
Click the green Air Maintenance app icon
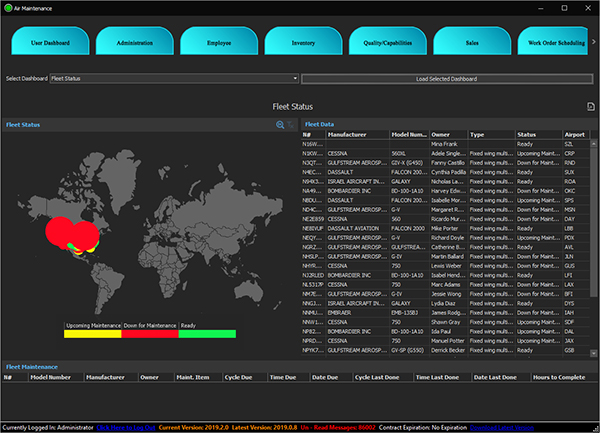8,8
